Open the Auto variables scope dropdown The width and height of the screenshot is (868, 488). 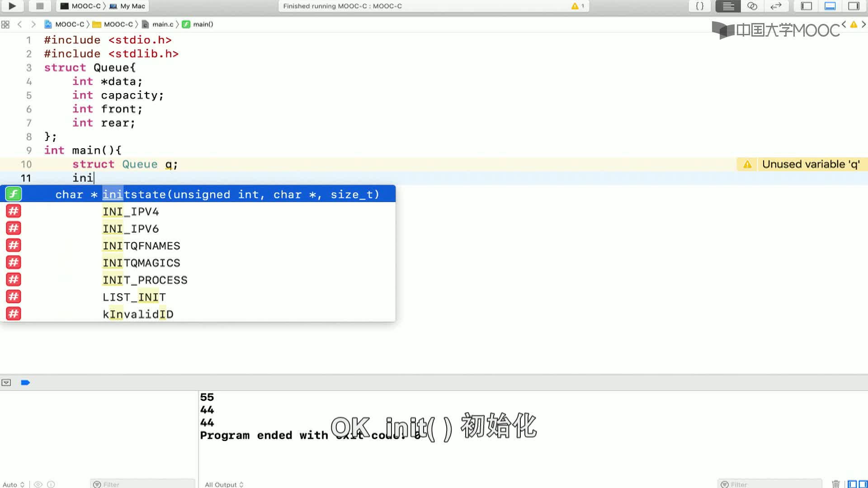click(x=13, y=484)
